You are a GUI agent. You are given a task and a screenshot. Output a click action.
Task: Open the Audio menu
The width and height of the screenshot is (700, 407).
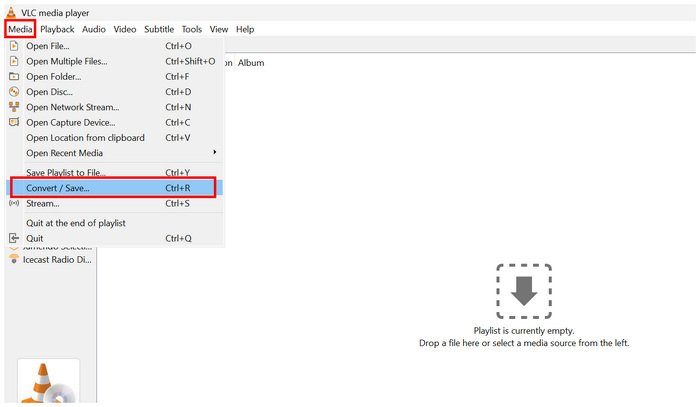tap(94, 29)
